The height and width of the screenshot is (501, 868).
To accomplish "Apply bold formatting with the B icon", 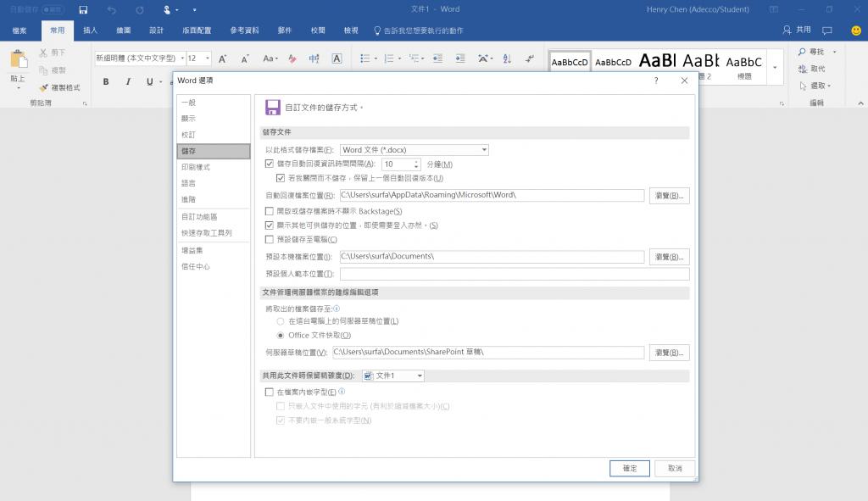I will [x=105, y=81].
